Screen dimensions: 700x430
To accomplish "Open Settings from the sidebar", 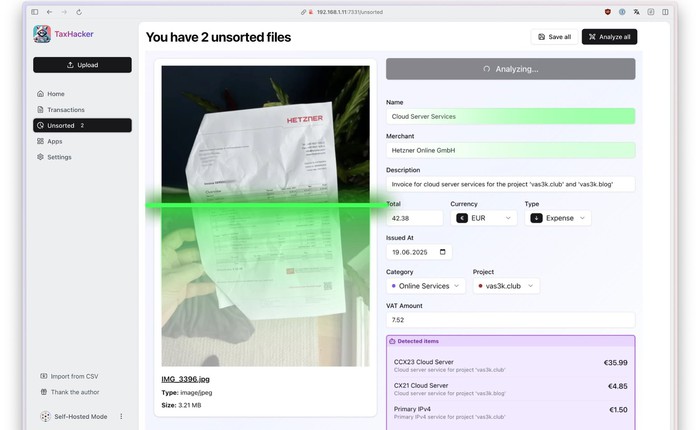I will point(59,157).
